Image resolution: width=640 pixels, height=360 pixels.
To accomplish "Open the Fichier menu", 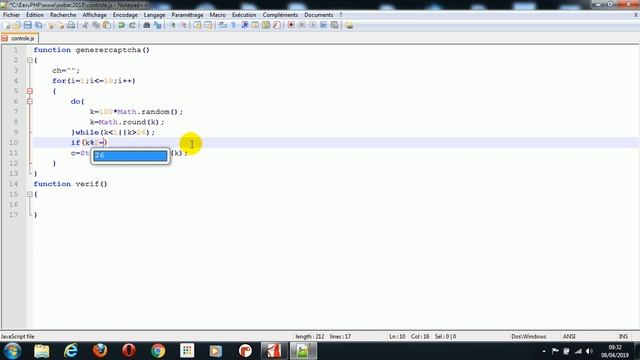I will point(11,15).
